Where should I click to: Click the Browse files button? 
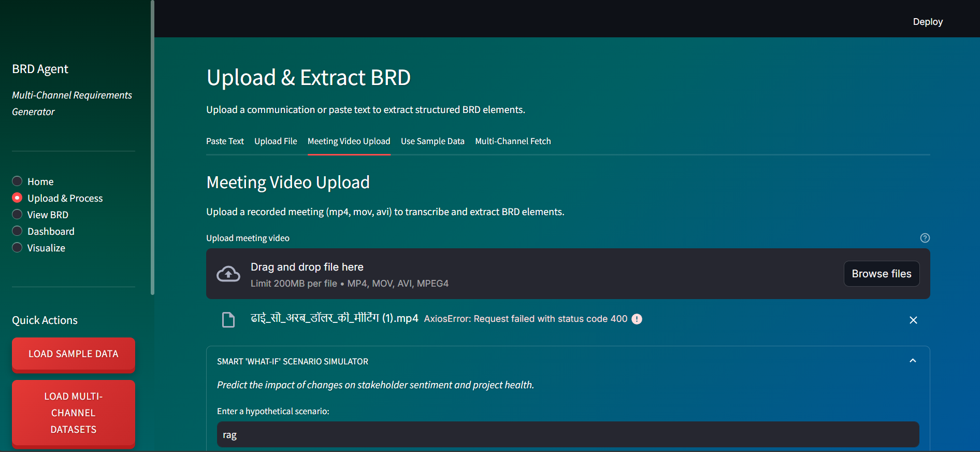pos(881,274)
